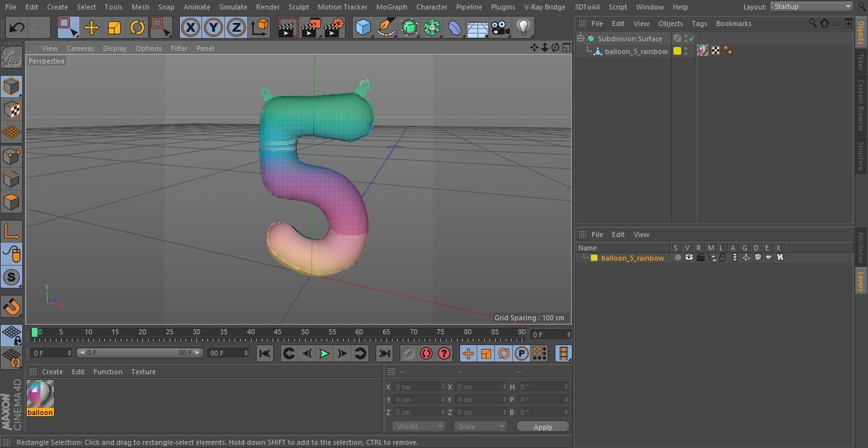
Task: Switch to Texture mode
Action: (11, 109)
